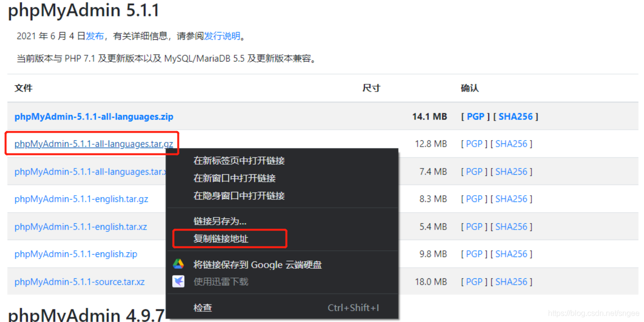Choose 复制链接地址 in the context menu
The width and height of the screenshot is (644, 322).
pyautogui.click(x=282, y=239)
